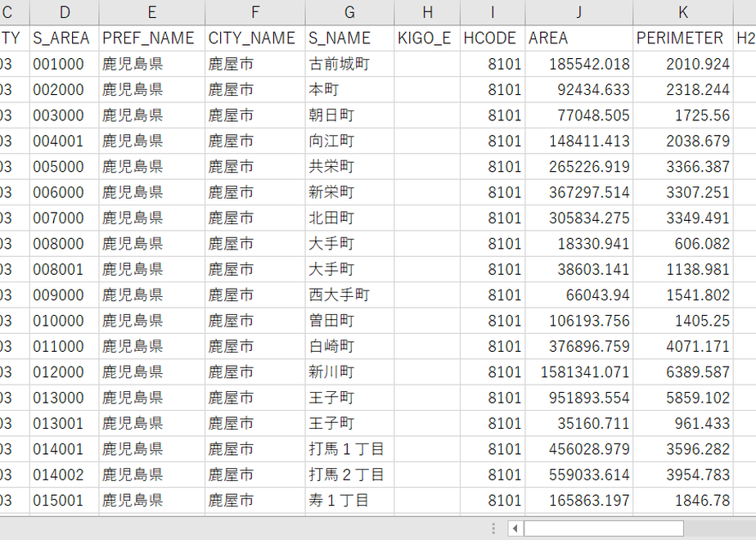Click the sheet tab splitter dots handle
The height and width of the screenshot is (540, 756).
(493, 529)
